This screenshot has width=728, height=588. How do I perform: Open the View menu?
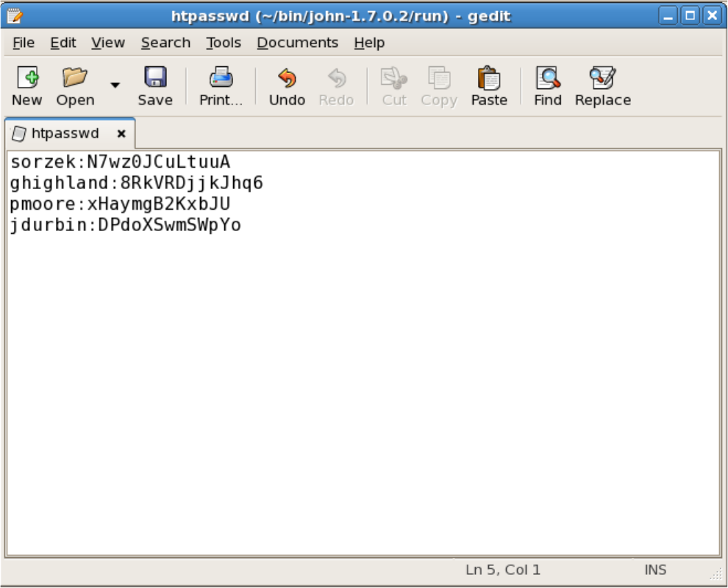tap(107, 43)
